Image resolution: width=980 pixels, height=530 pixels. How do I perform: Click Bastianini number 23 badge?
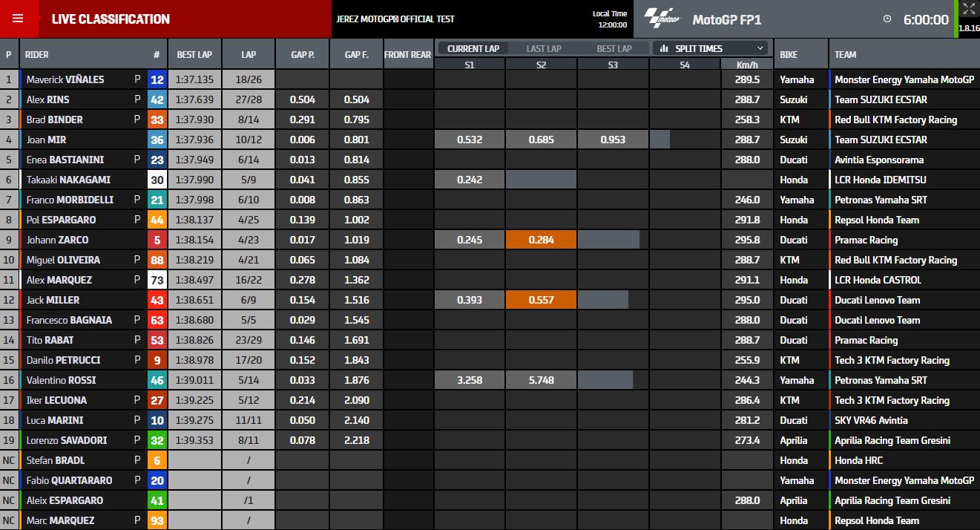[x=157, y=160]
